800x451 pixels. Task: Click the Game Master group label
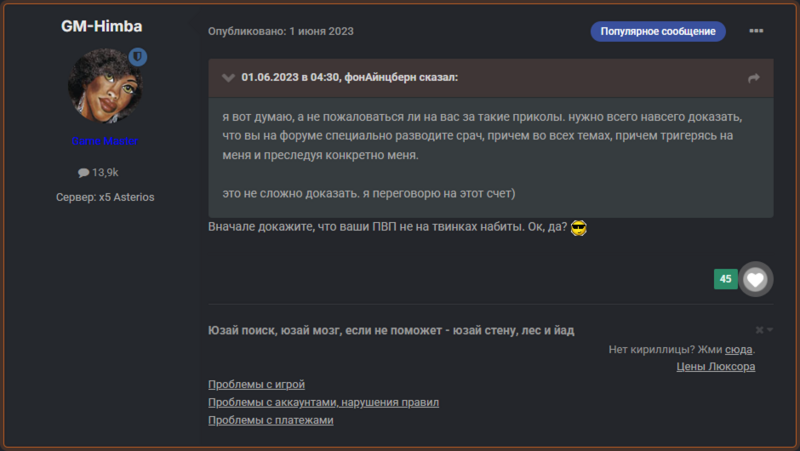point(105,142)
